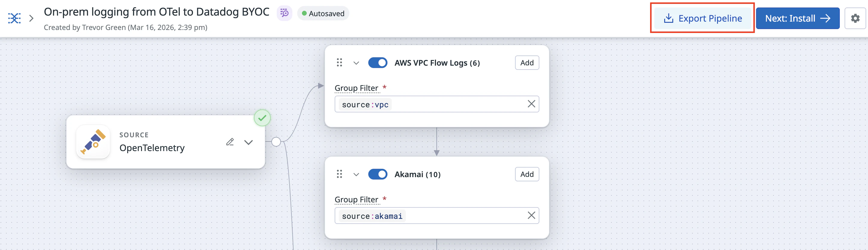Screen dimensions: 868x250
Task: Add a processor to AWS VPC Flow Logs
Action: point(527,63)
